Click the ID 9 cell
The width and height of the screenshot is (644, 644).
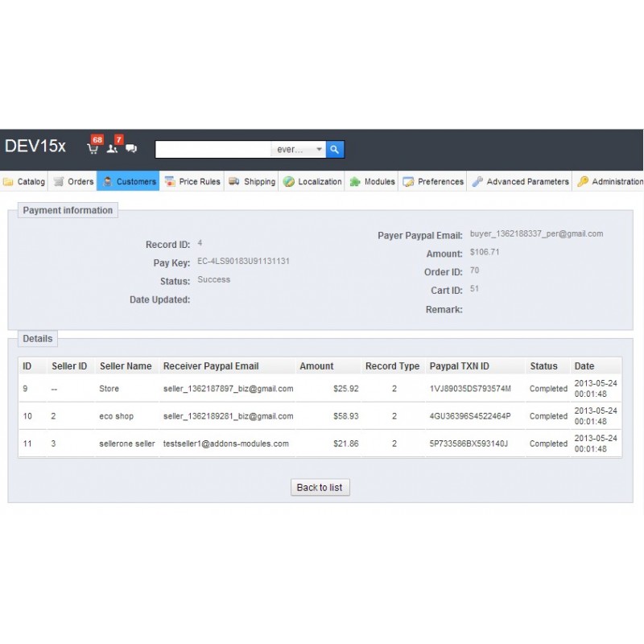[26, 389]
